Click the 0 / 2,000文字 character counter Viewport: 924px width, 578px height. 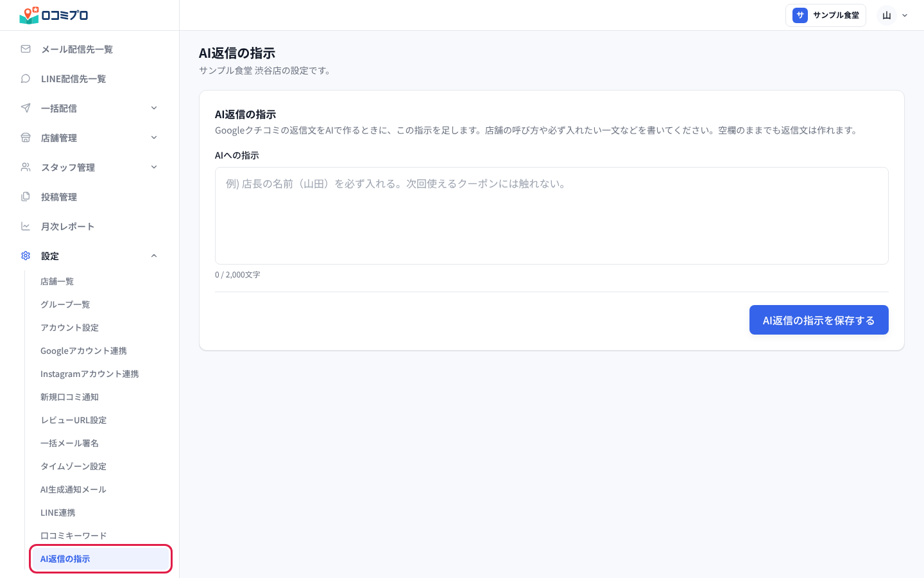click(x=237, y=275)
